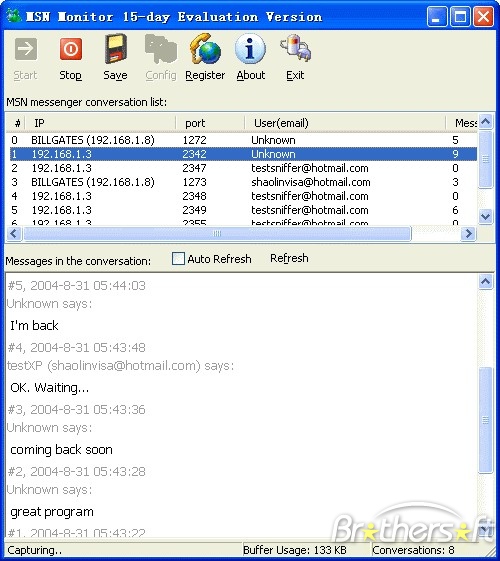Screen dimensions: 500x561
Task: Select conversation row 1 with port 2342
Action: [x=242, y=154]
